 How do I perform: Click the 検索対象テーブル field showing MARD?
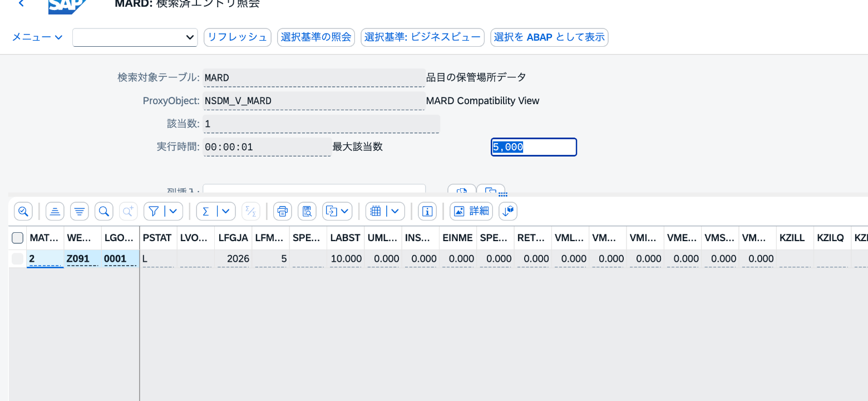[x=314, y=77]
